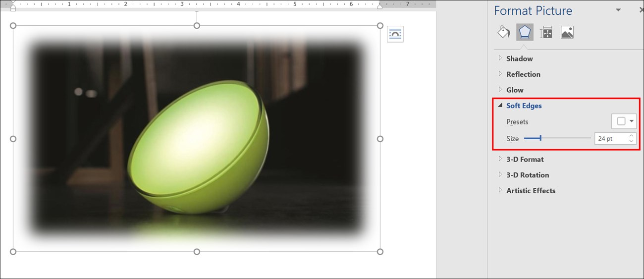Expand the Reflection section
Image resolution: width=644 pixels, height=279 pixels.
click(x=523, y=74)
